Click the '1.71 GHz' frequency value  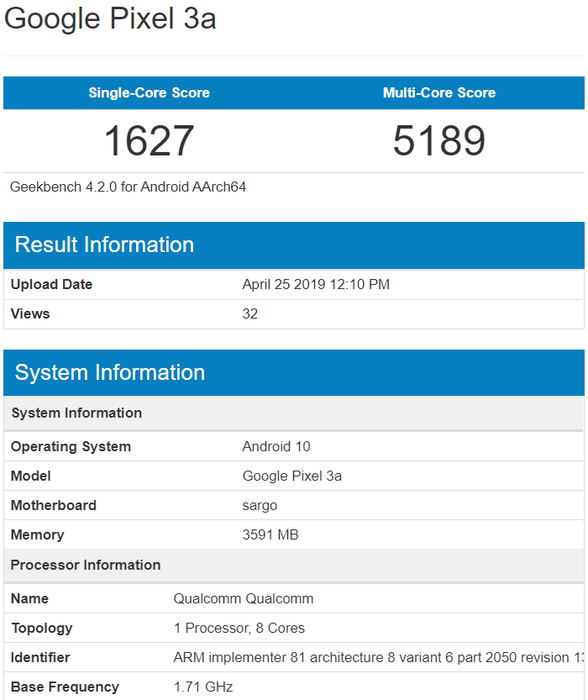click(203, 687)
